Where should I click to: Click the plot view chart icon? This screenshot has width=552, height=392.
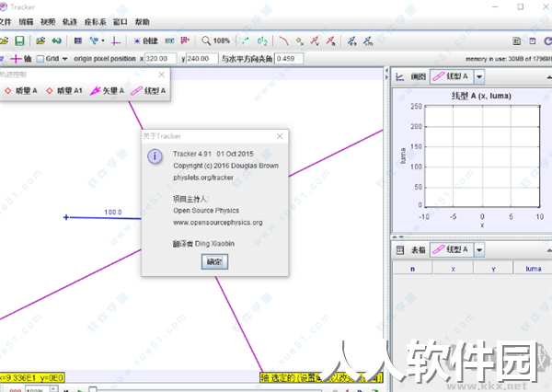[x=400, y=76]
